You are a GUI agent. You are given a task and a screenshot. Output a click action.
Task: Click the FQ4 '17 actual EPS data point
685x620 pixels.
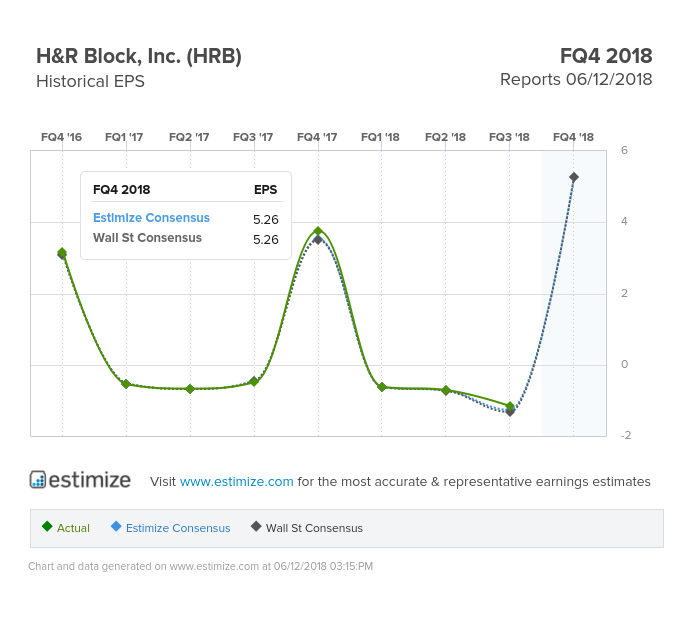[318, 231]
